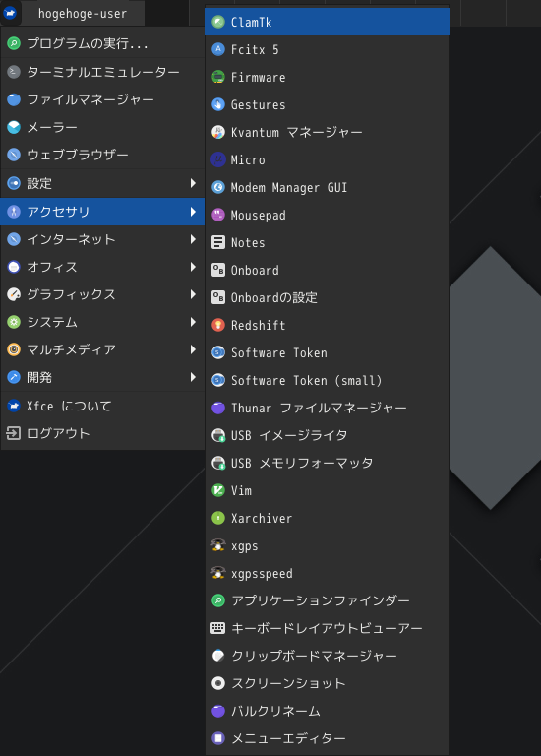541x756 pixels.
Task: Launch ファイルマネージャー from the menu
Action: (102, 99)
